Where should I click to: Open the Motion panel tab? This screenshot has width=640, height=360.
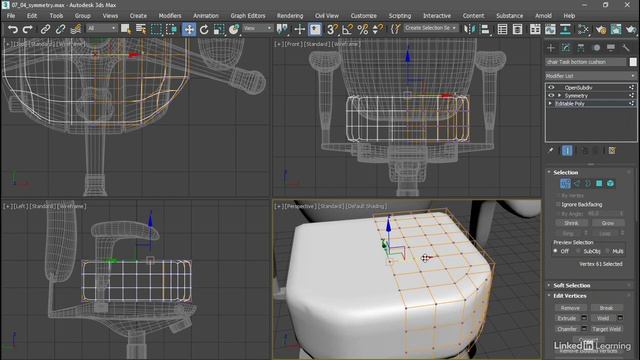point(596,48)
